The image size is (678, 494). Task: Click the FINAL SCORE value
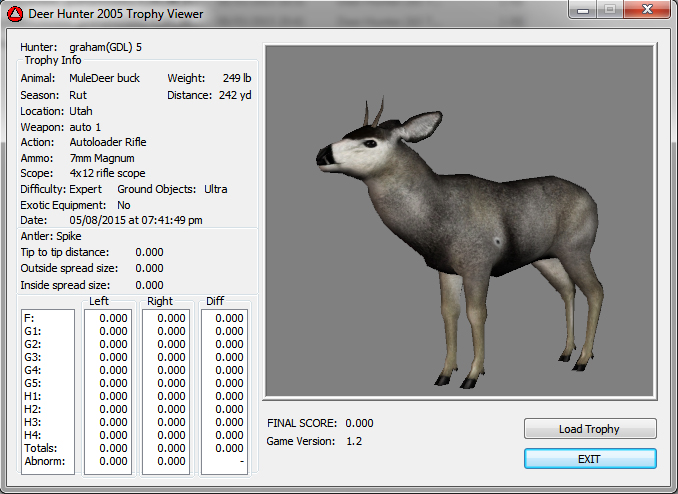(359, 423)
